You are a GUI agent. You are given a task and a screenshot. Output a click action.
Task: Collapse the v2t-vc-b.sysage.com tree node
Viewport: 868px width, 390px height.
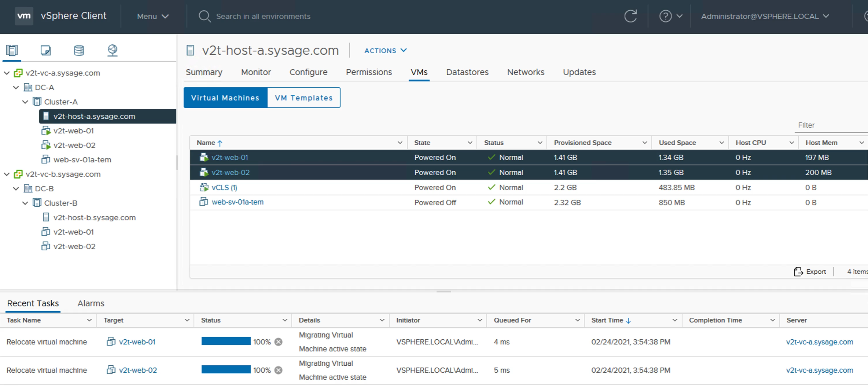6,174
